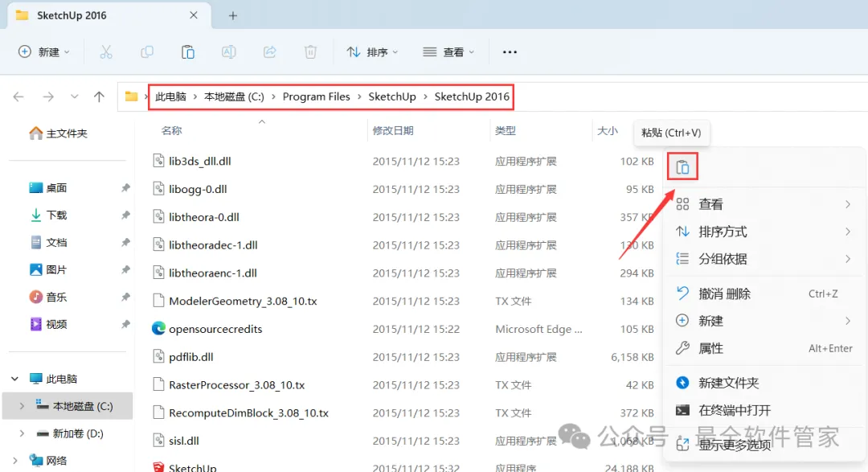Open 文档 folder in sidebar

(x=48, y=242)
